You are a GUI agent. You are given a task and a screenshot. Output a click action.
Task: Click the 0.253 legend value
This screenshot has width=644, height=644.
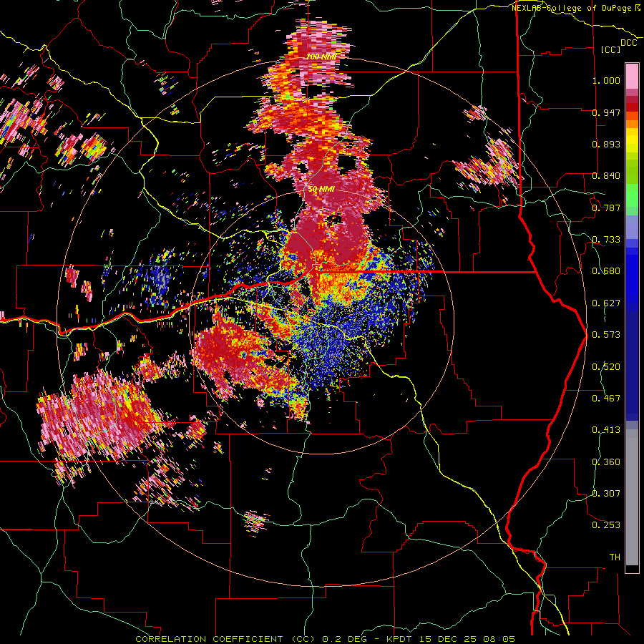point(606,525)
